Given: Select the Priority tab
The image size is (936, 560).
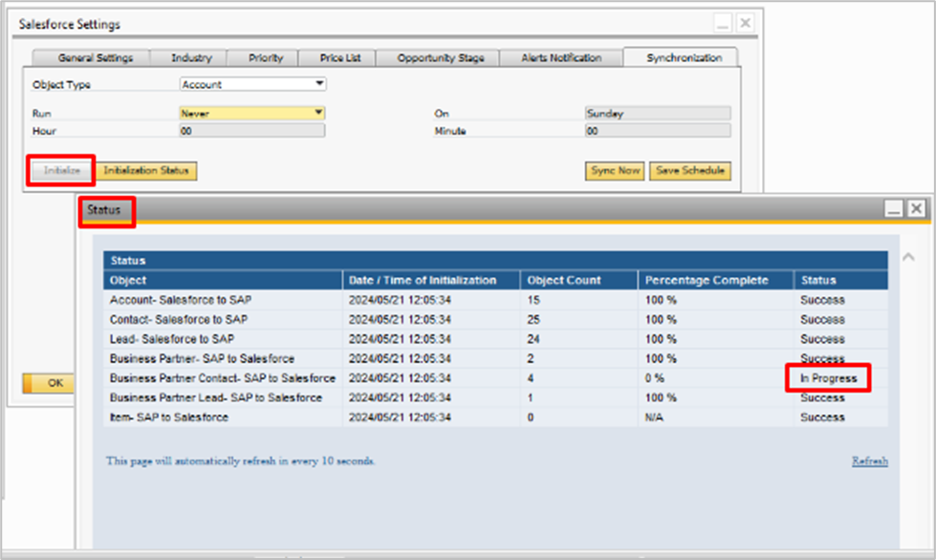Looking at the screenshot, I should click(x=266, y=58).
